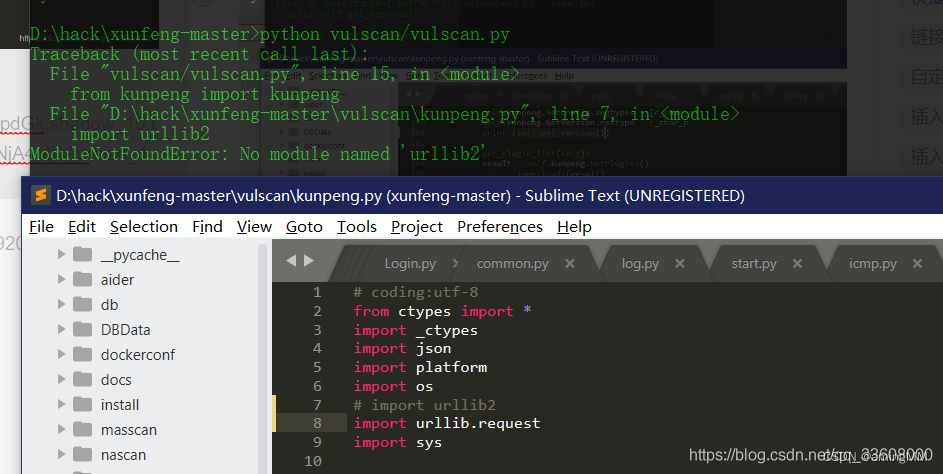Viewport: 943px width, 474px height.
Task: Open the Edit menu
Action: coord(82,227)
